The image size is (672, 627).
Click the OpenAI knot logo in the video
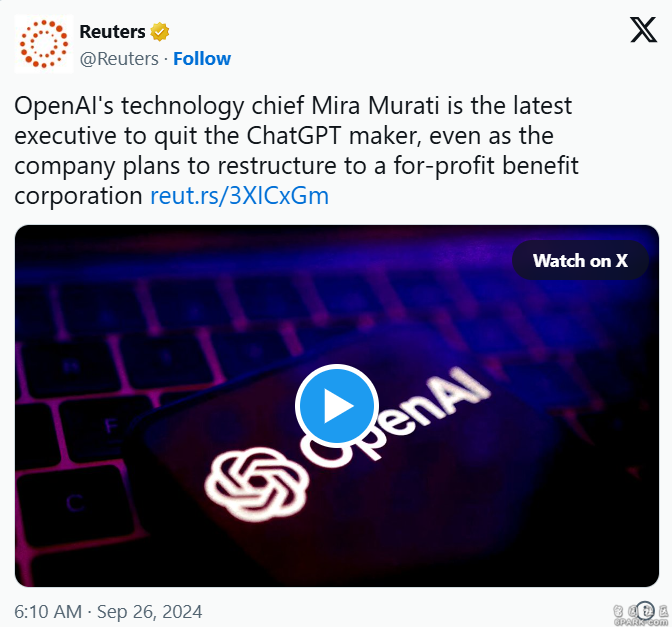point(257,484)
